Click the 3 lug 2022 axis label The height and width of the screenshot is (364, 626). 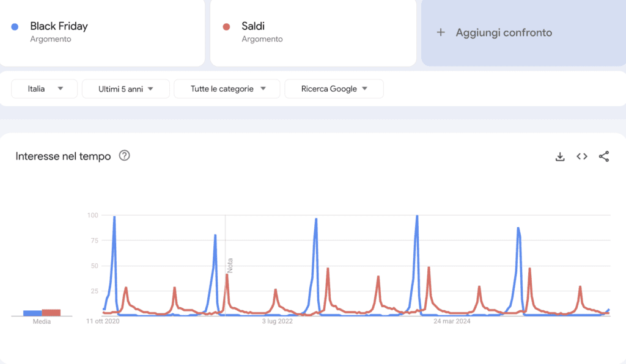[x=278, y=321]
